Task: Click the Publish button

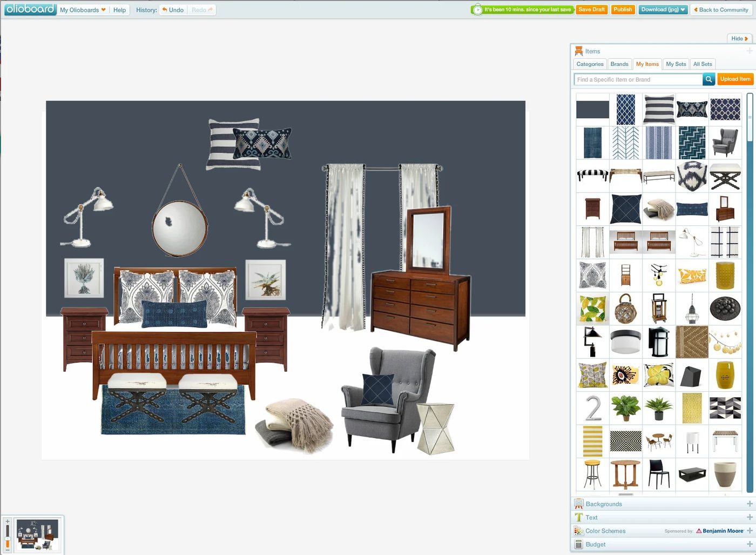Action: [623, 10]
